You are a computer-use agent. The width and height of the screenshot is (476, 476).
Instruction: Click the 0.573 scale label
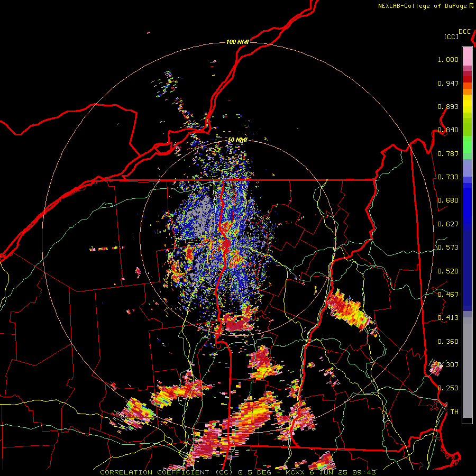point(448,248)
